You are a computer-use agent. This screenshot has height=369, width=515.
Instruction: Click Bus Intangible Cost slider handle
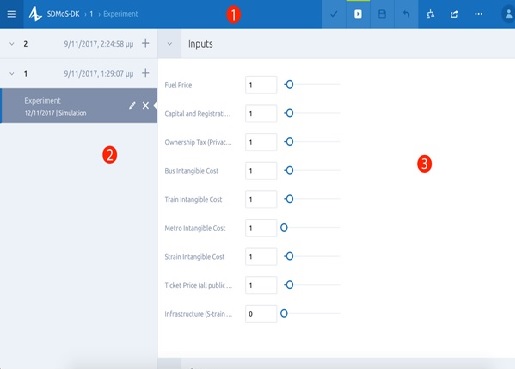[289, 170]
